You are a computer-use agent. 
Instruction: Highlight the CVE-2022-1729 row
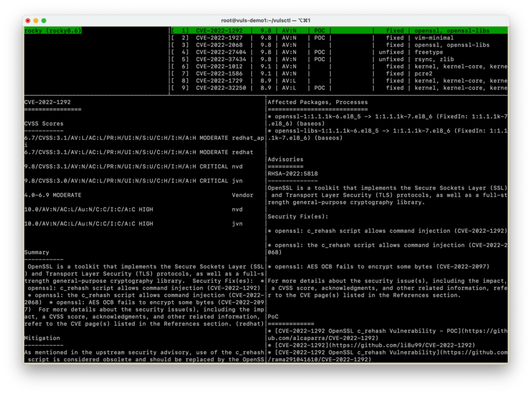click(219, 81)
